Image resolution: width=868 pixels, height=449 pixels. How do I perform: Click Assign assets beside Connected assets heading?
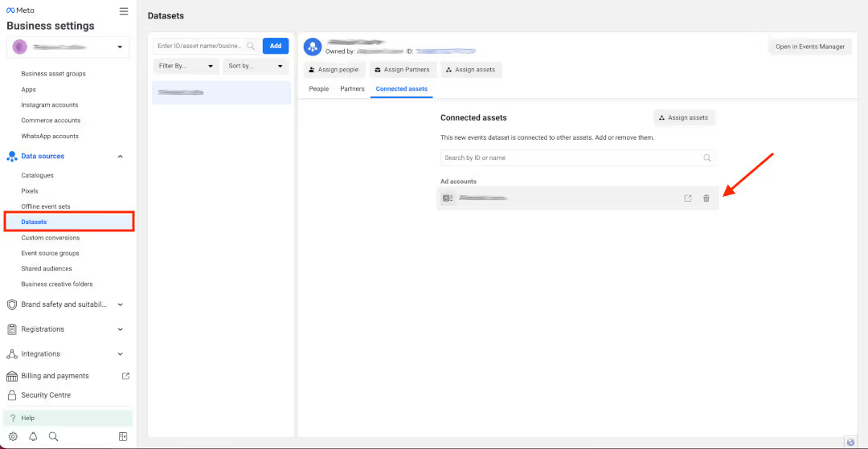tap(684, 118)
